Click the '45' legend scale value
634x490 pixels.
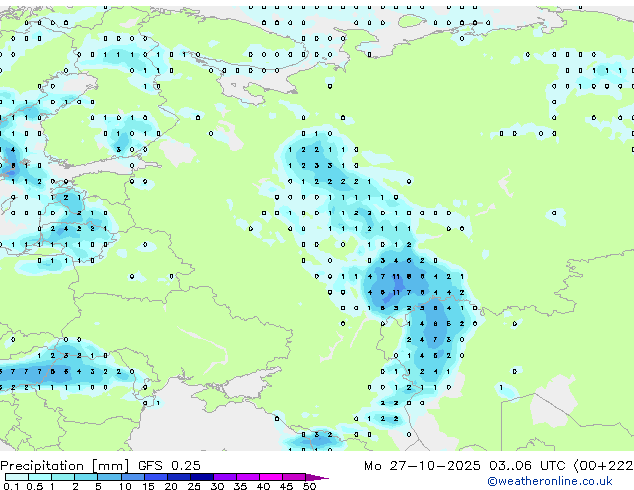[287, 486]
